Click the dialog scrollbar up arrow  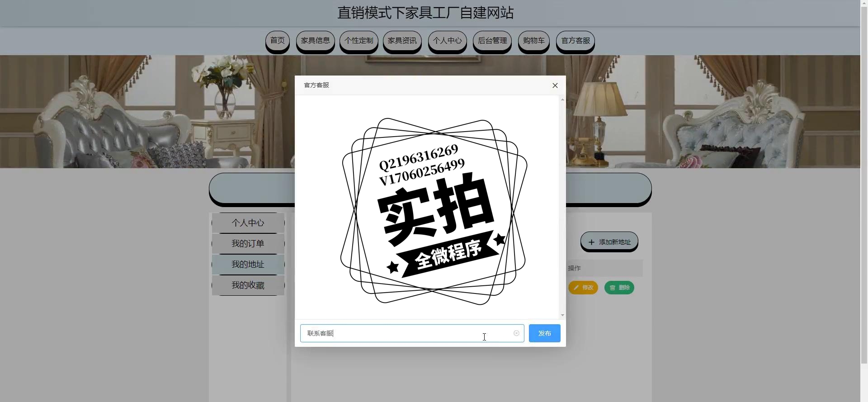pyautogui.click(x=562, y=99)
